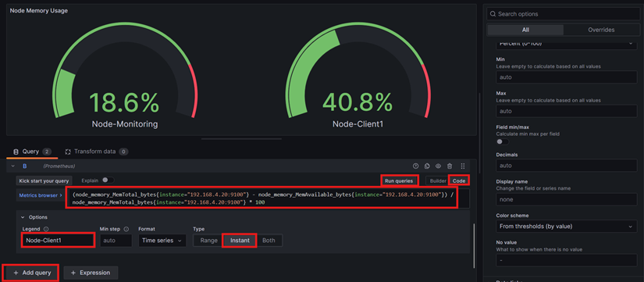Click the query letter B name
The height and width of the screenshot is (282, 644).
pyautogui.click(x=25, y=166)
